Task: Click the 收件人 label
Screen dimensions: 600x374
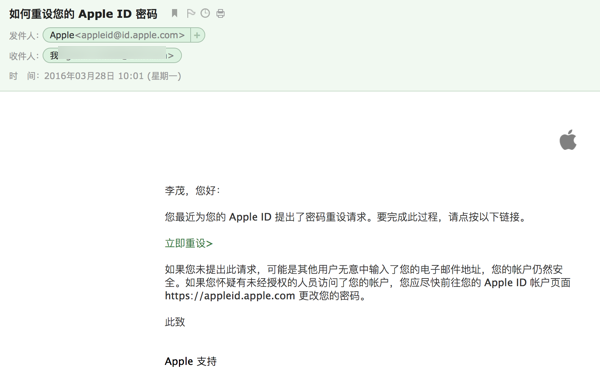Action: pos(23,56)
